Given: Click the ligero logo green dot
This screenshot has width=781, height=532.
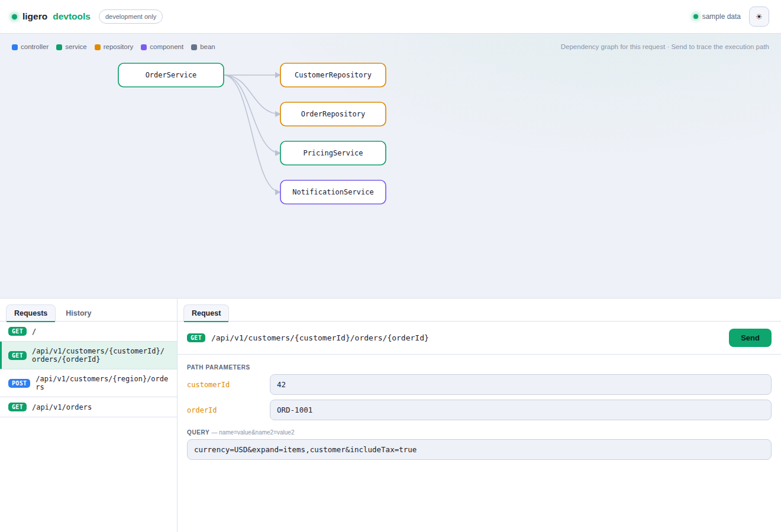Looking at the screenshot, I should coord(14,17).
